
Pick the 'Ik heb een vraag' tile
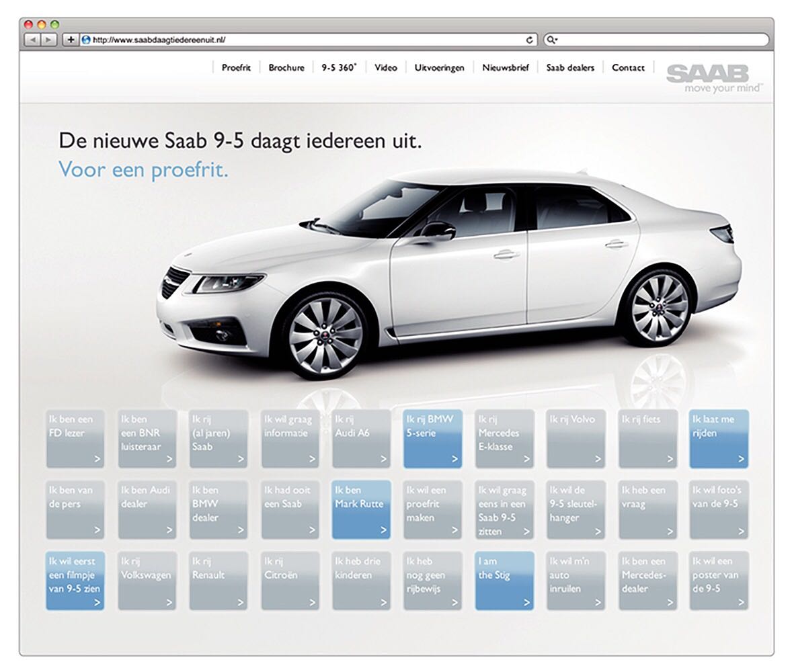pos(647,509)
